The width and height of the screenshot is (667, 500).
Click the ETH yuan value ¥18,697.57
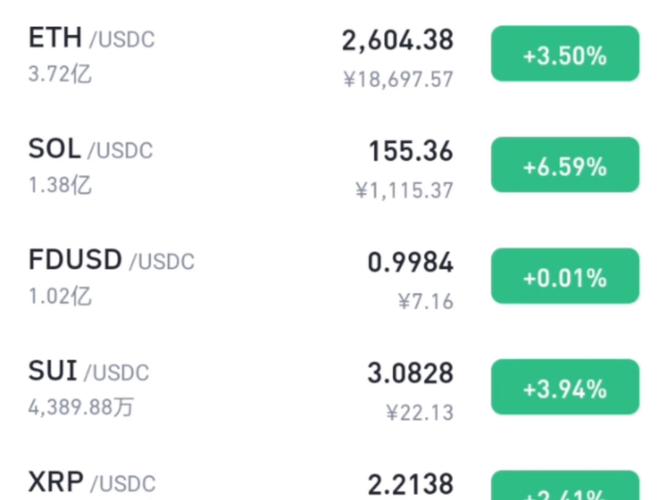click(x=398, y=79)
